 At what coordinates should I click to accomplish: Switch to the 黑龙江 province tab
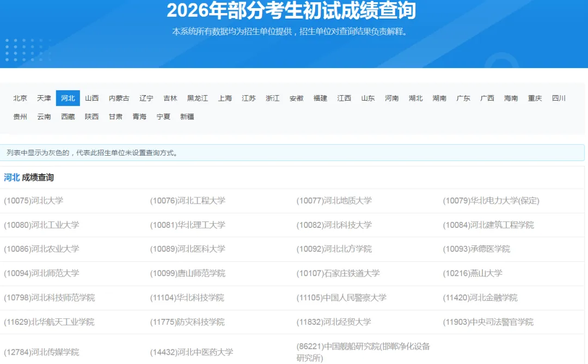198,98
